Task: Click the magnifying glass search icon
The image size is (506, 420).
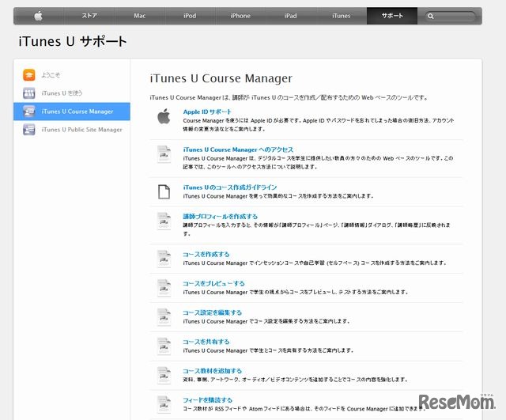Action: tap(431, 16)
